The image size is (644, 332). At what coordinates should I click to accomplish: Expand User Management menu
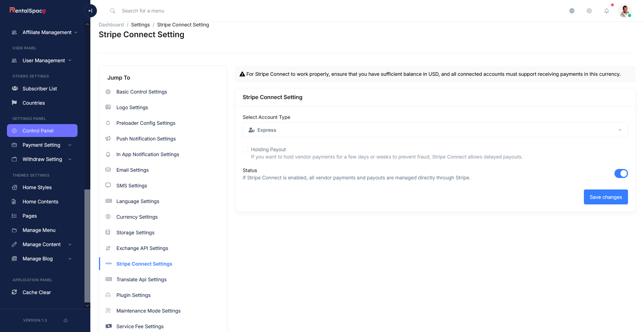click(x=42, y=60)
